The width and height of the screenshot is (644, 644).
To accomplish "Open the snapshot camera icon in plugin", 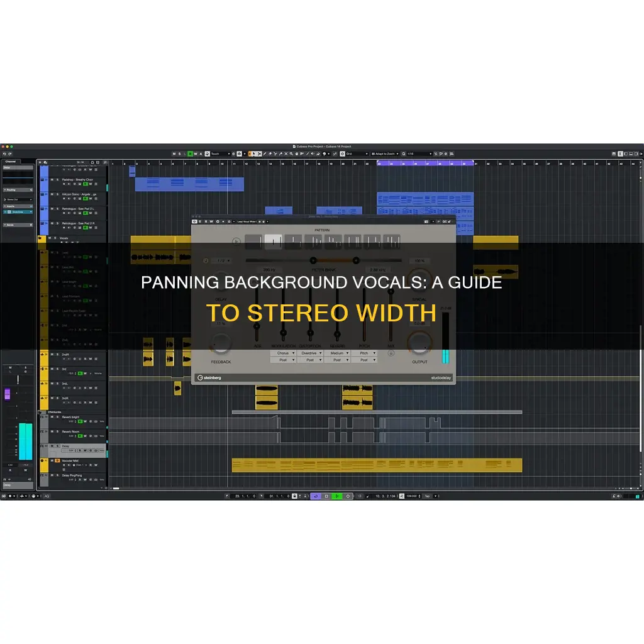I will click(426, 221).
